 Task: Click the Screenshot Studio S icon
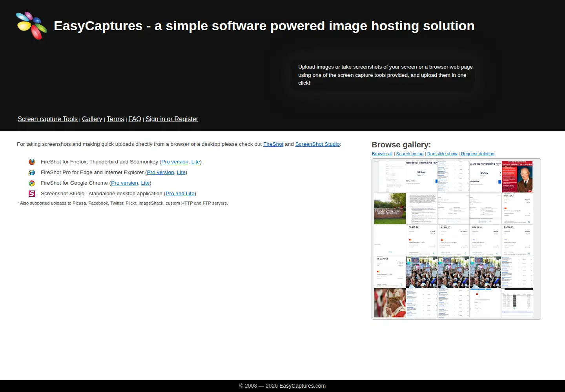click(x=32, y=194)
